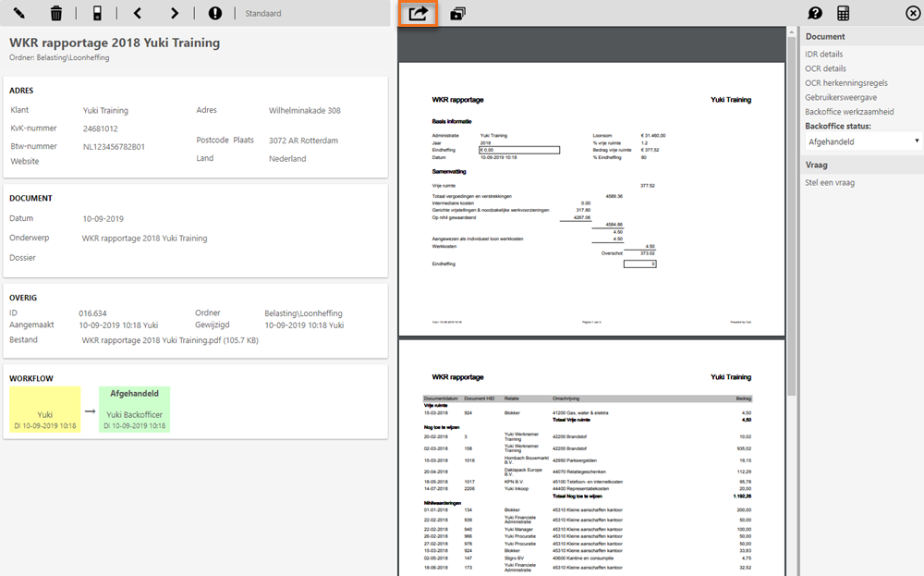Click the Nederland land value

pos(287,159)
